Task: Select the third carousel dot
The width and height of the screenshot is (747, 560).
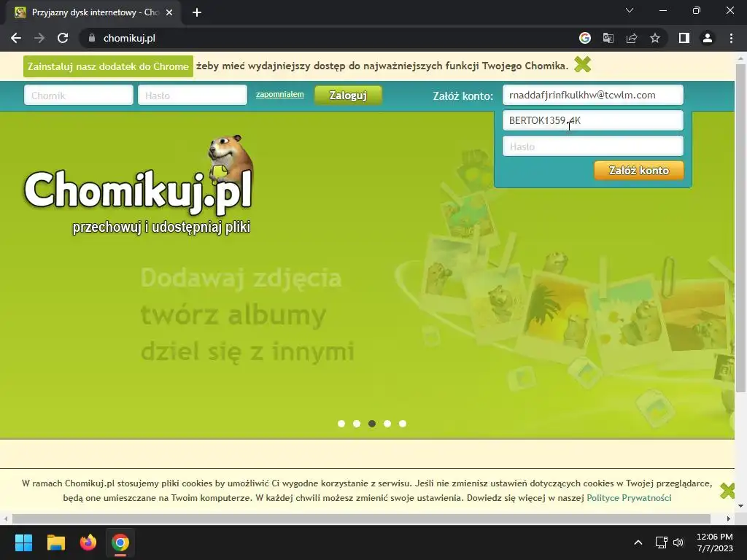Action: point(372,424)
